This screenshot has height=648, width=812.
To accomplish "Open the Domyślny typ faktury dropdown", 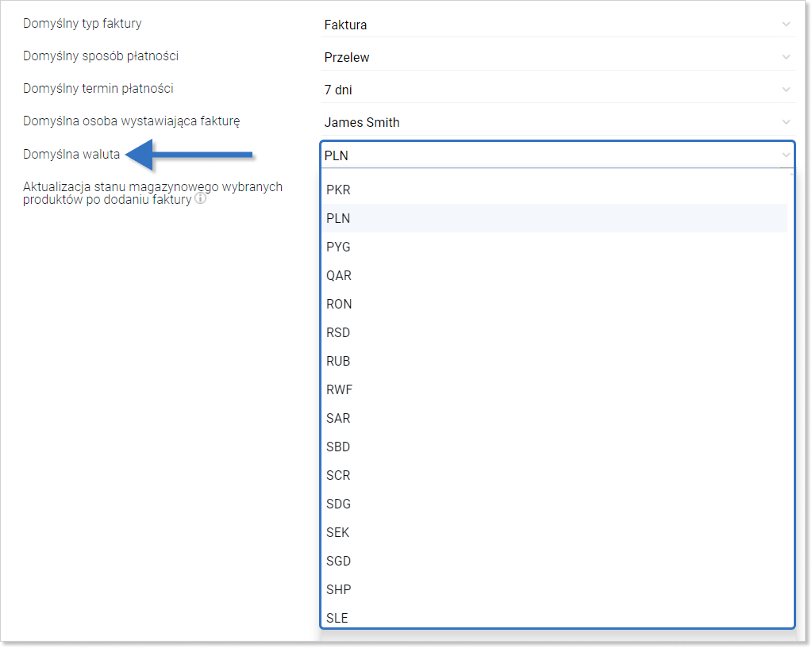I will (558, 25).
